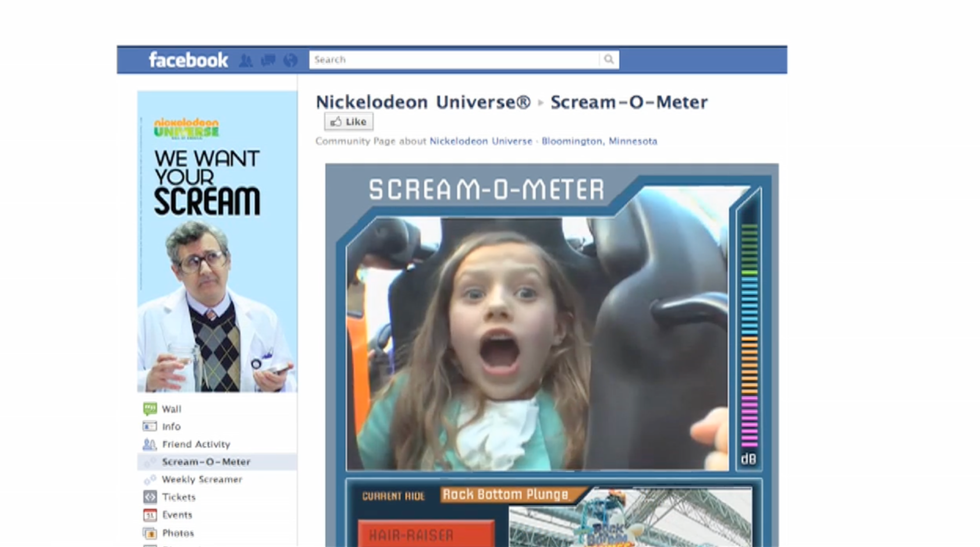Click the Bloomington, Minnesota link
Viewport: 980px width, 547px height.
[599, 141]
